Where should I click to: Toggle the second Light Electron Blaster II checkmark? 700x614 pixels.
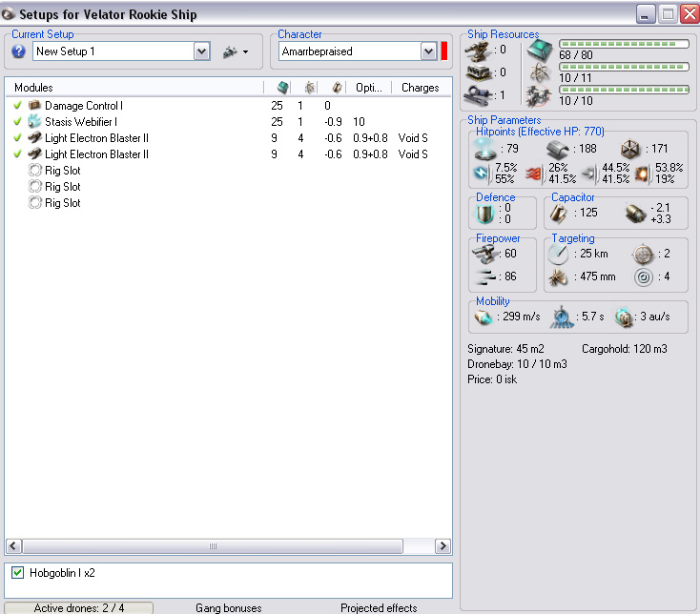17,153
